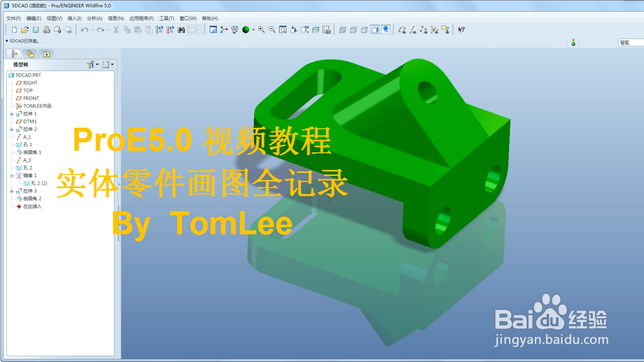The height and width of the screenshot is (362, 644).
Task: Expand the 拉伸 3 feature node
Action: 12,192
